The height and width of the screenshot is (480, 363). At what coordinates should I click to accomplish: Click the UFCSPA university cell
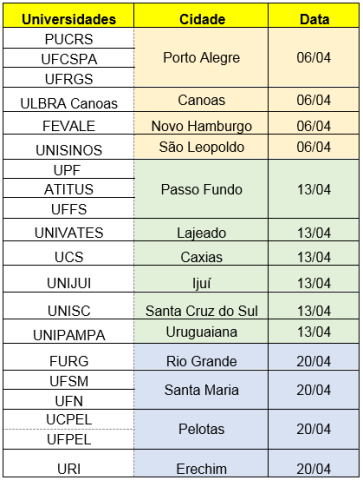(x=69, y=58)
